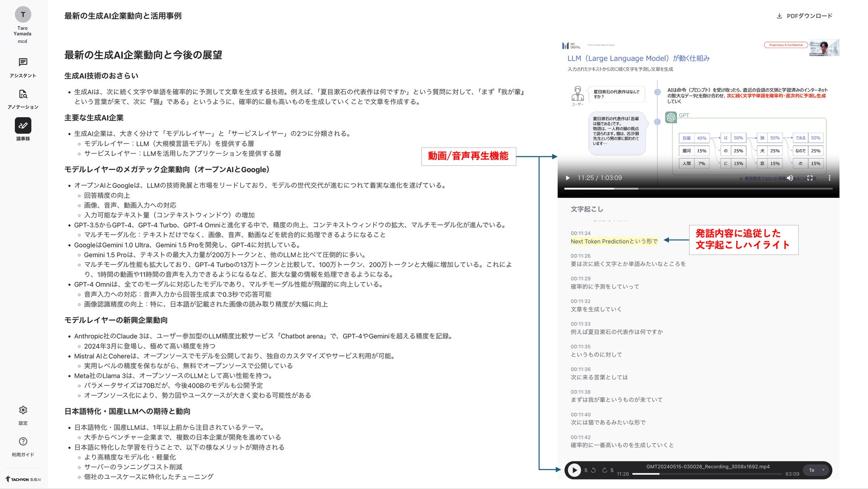
Task: Click the TACHYON 生成AI logo
Action: (x=23, y=480)
